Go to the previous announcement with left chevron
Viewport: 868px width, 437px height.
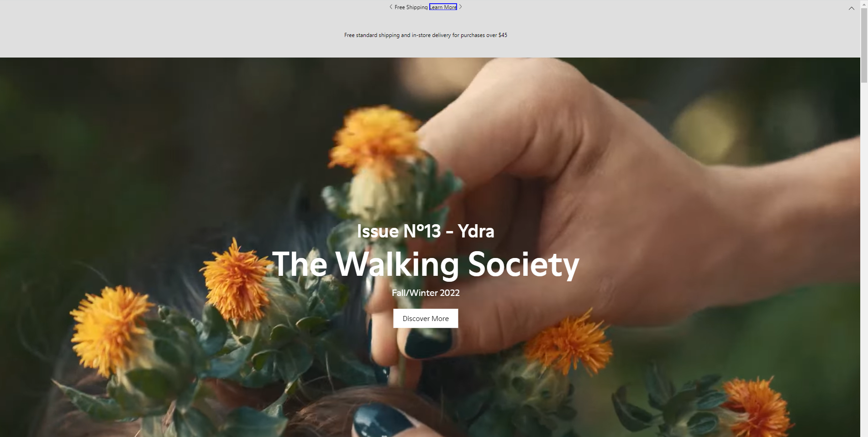(391, 7)
